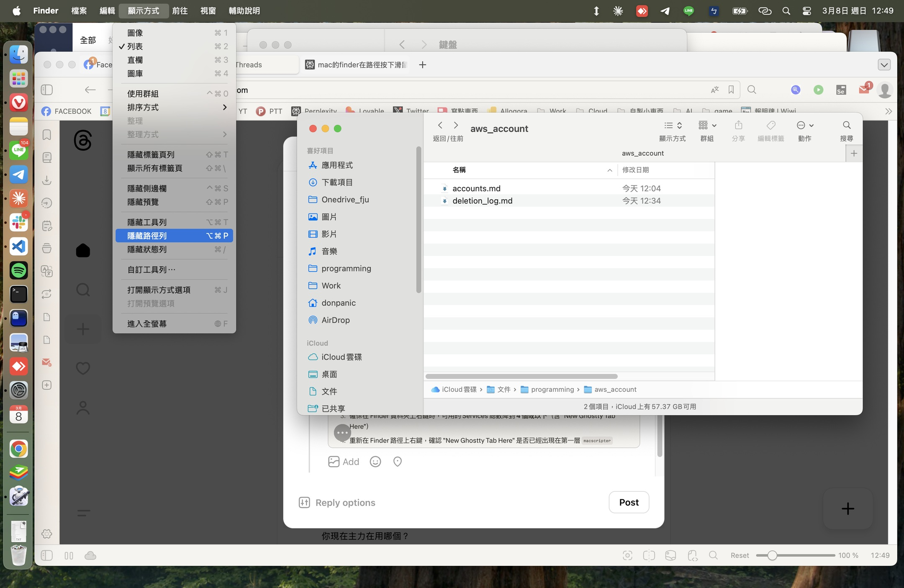Show more bookmarks overflow chevron
The image size is (904, 588).
pos(888,111)
